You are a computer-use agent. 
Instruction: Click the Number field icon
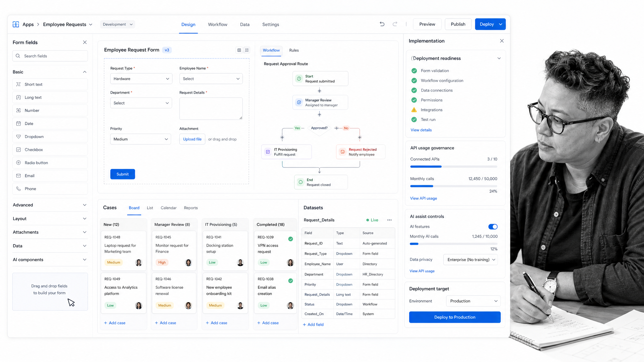click(x=19, y=110)
